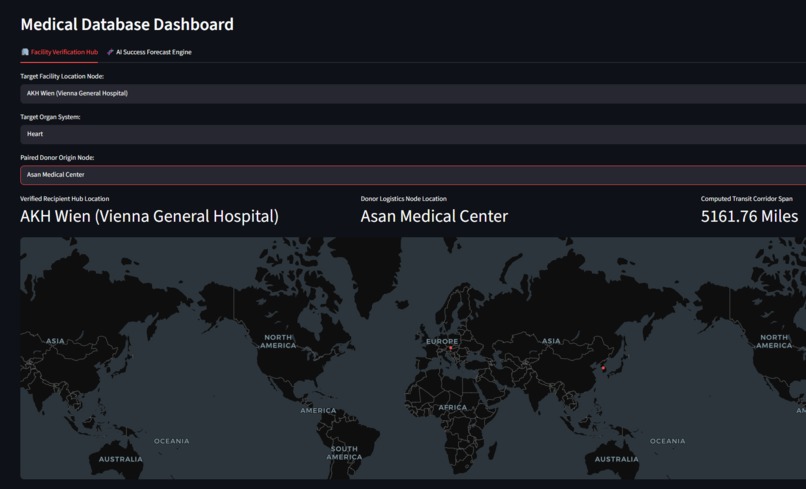Screen dimensions: 806x489
Task: Click the Donor Logistics Node Location label
Action: (404, 199)
